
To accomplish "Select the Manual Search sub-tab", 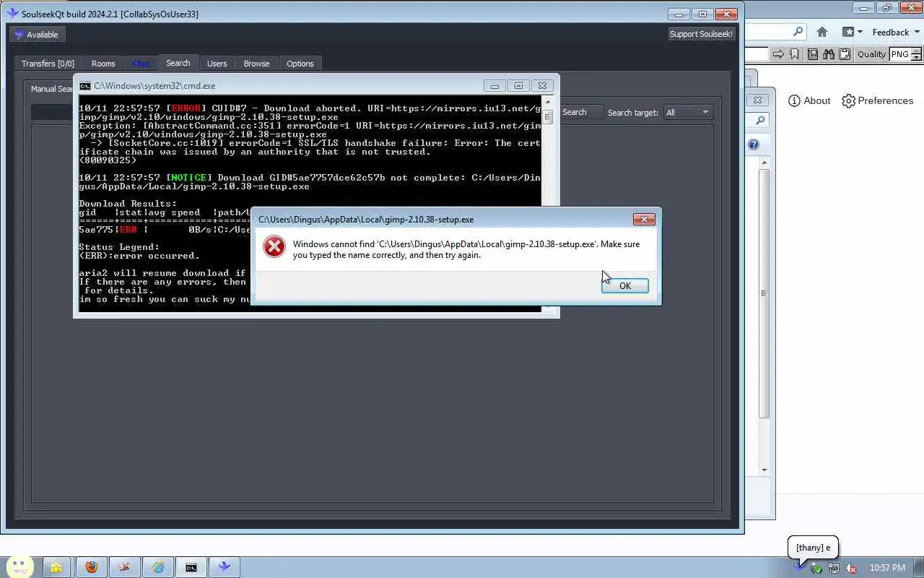I will (x=52, y=89).
